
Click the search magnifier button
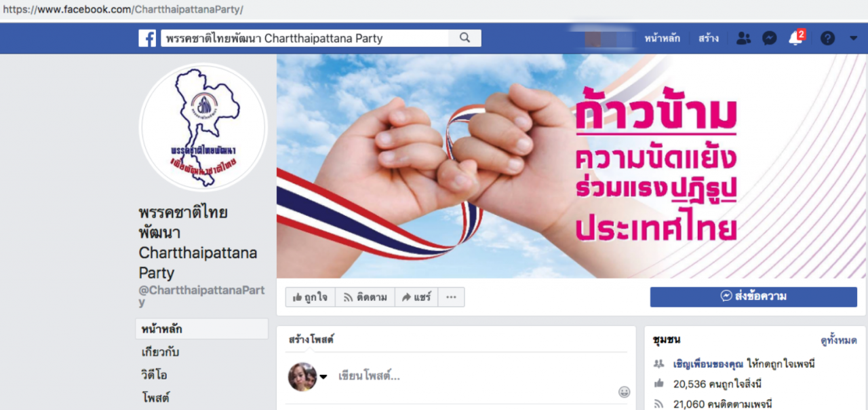pos(465,38)
